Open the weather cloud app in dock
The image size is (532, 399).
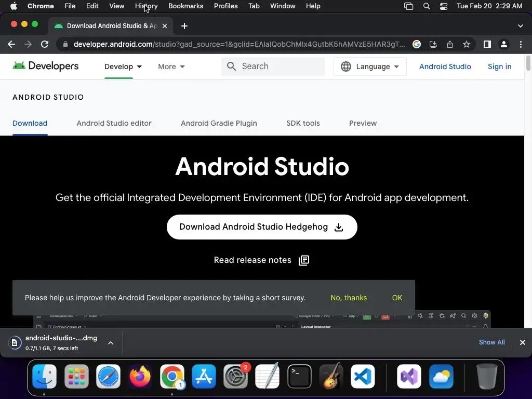tap(441, 376)
